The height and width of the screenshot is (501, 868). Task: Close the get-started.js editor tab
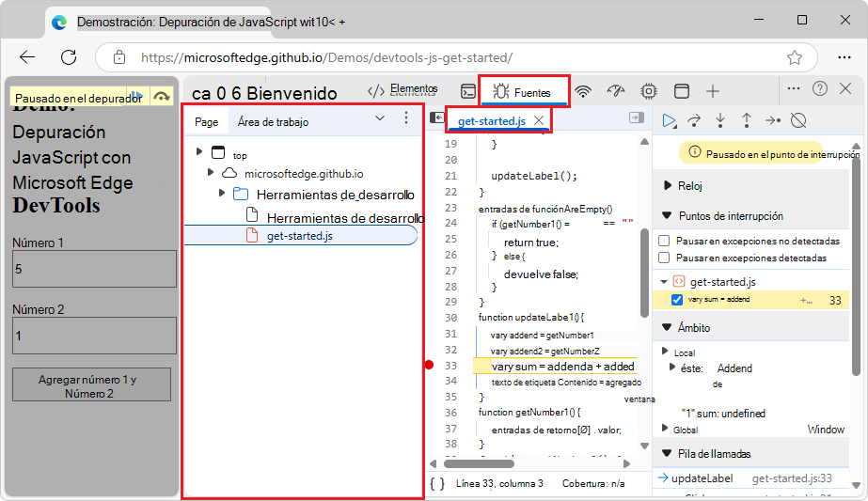pos(539,120)
